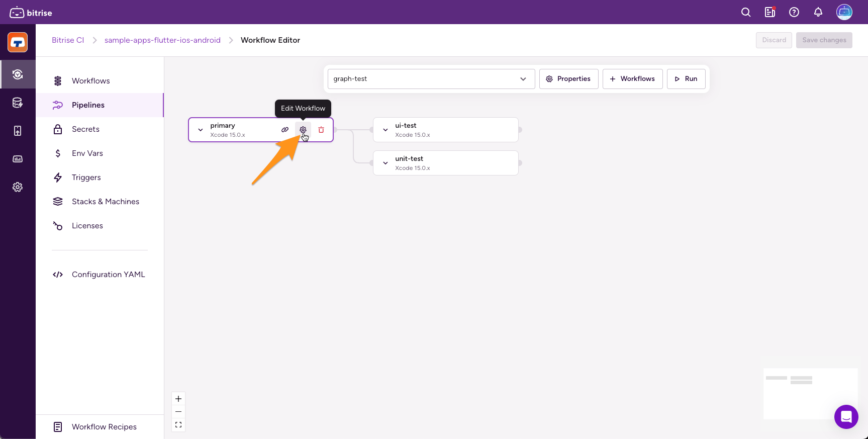Zoom out on the pipeline canvas
Screen dimensions: 868x439
click(178, 412)
